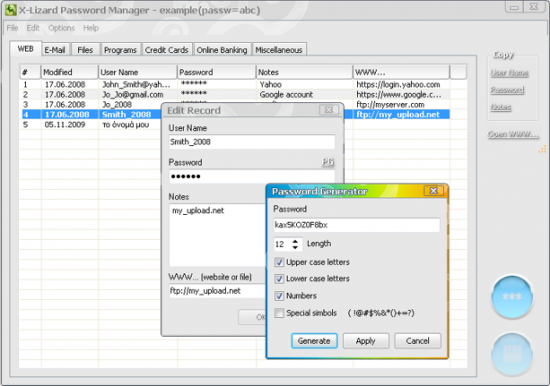Viewport: 550px width, 386px height.
Task: Sort by the WWW... column header
Action: coord(401,72)
